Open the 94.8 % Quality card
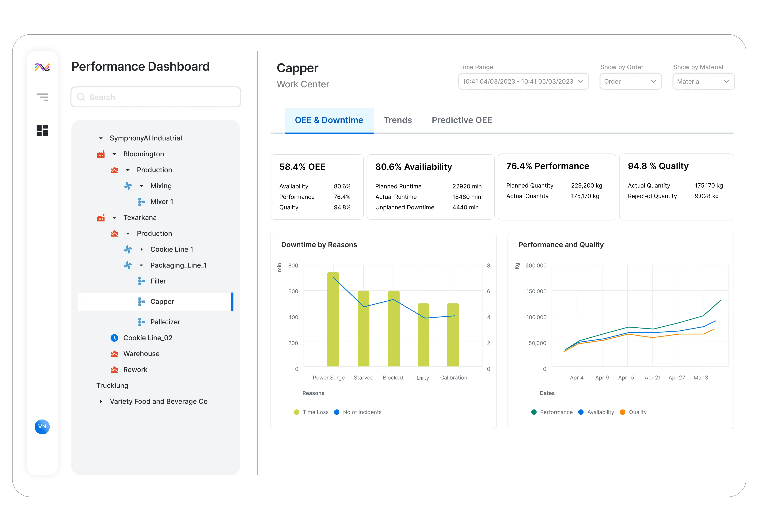The image size is (760, 532). (x=677, y=187)
